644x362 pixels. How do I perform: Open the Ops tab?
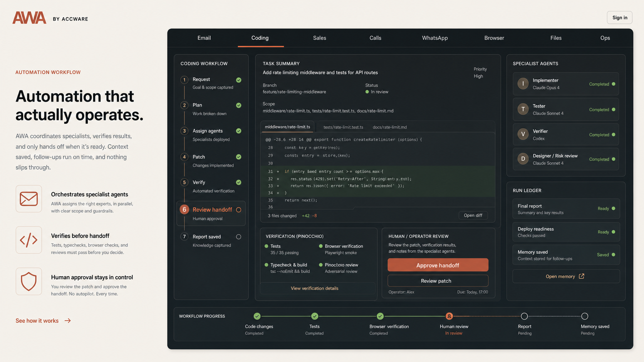coord(605,38)
